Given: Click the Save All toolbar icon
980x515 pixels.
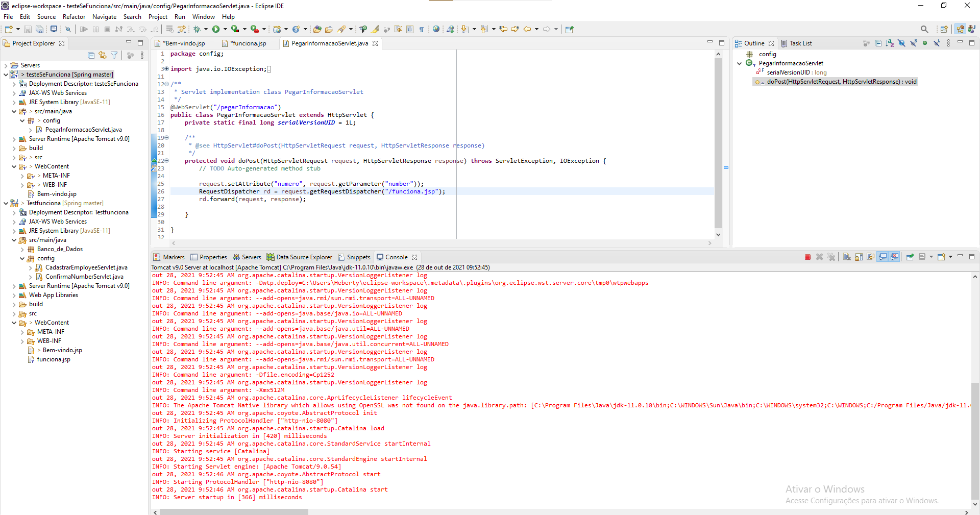Looking at the screenshot, I should click(39, 30).
